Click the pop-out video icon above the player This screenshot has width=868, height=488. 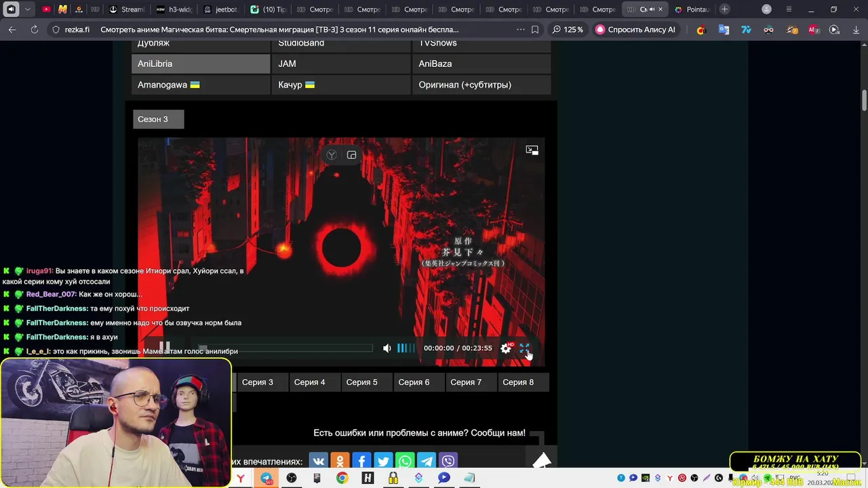[x=351, y=155]
